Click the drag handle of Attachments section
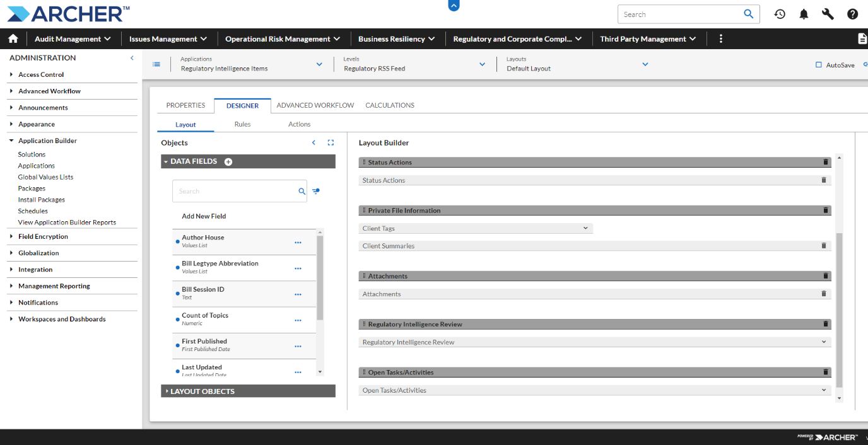The width and height of the screenshot is (868, 445). (364, 275)
